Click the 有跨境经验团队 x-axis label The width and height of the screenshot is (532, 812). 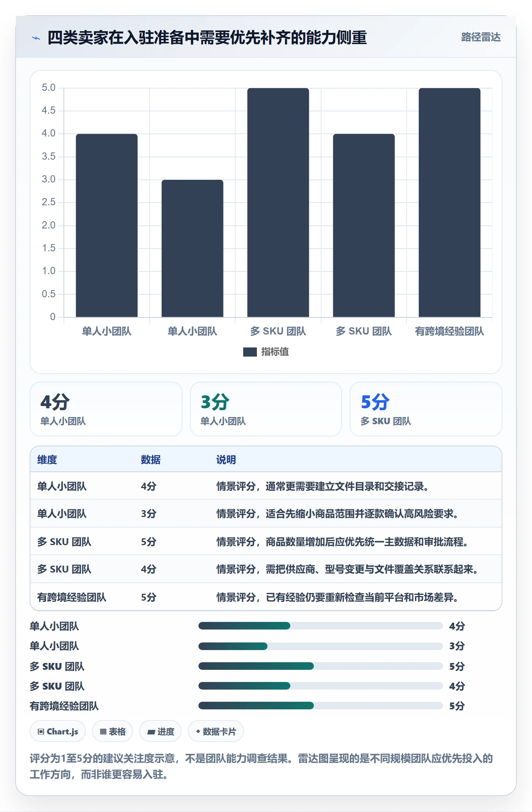(450, 331)
